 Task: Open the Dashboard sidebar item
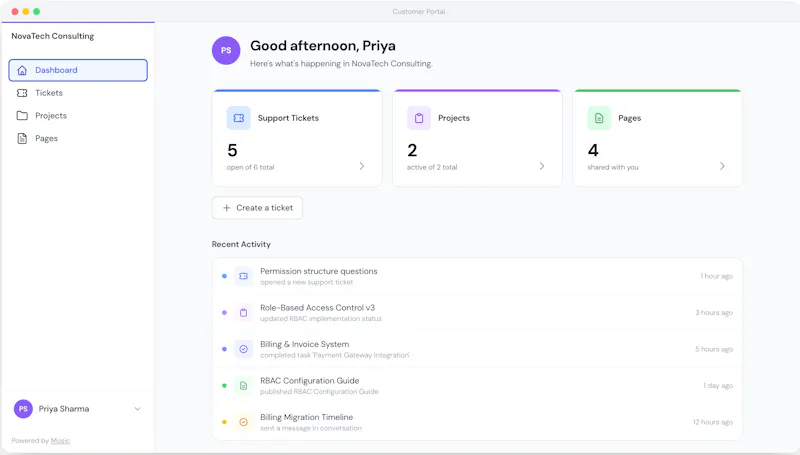[78, 70]
